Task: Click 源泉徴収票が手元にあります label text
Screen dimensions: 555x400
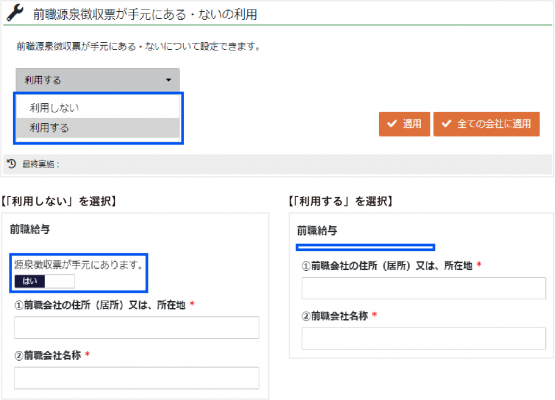Action: pyautogui.click(x=79, y=264)
